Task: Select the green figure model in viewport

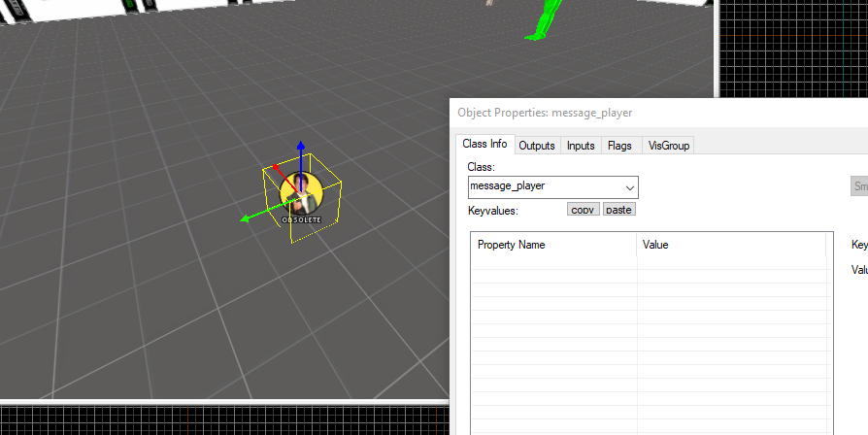Action: pyautogui.click(x=545, y=19)
